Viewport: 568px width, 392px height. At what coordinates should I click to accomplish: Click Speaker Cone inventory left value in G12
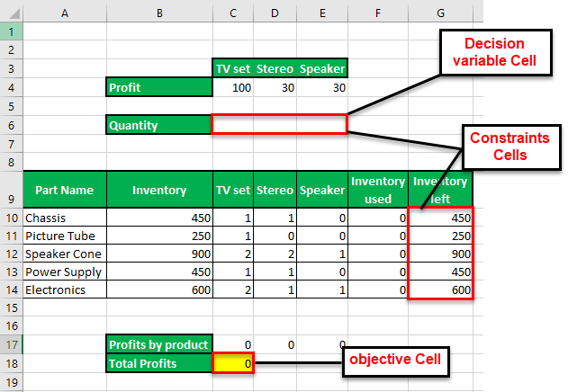(x=440, y=254)
